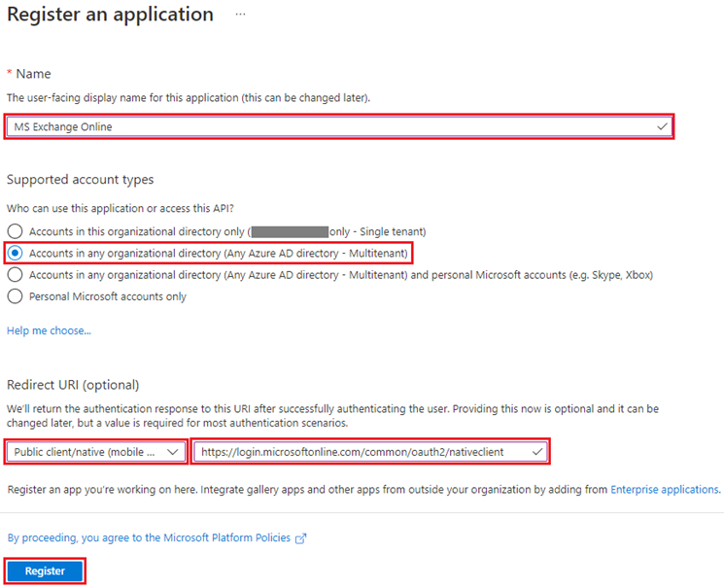
Task: Click the chevron arrow on the platform selector
Action: pyautogui.click(x=174, y=452)
